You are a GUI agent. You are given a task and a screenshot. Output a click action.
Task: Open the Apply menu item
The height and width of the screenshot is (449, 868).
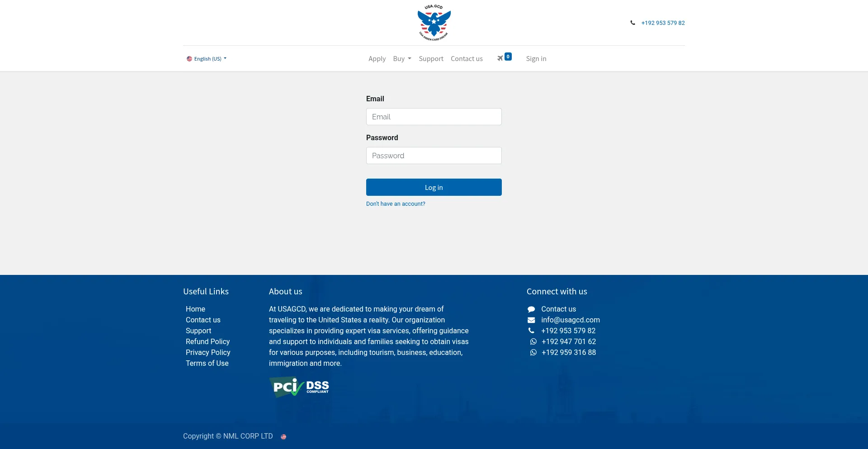(377, 59)
